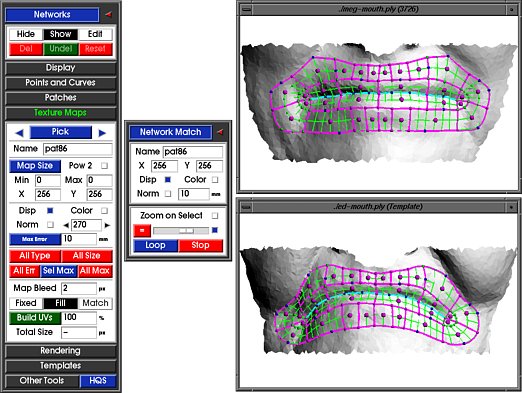Image resolution: width=522 pixels, height=393 pixels.
Task: Click the Network Match slider track
Action: tap(181, 230)
